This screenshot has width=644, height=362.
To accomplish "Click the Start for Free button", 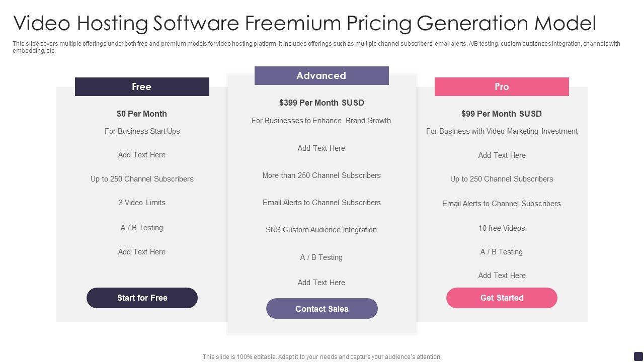I will tap(142, 298).
